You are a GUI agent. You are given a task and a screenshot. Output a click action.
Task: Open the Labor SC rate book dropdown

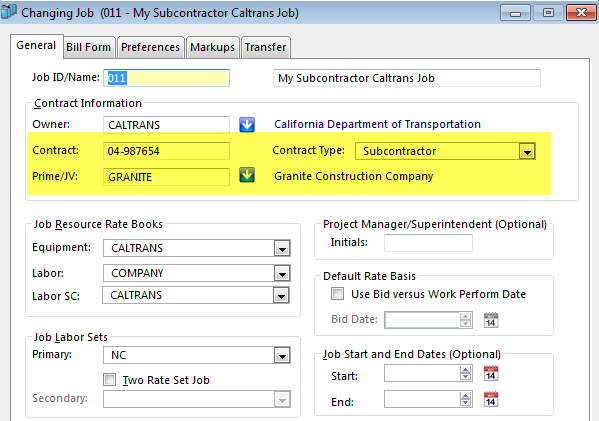coord(281,295)
